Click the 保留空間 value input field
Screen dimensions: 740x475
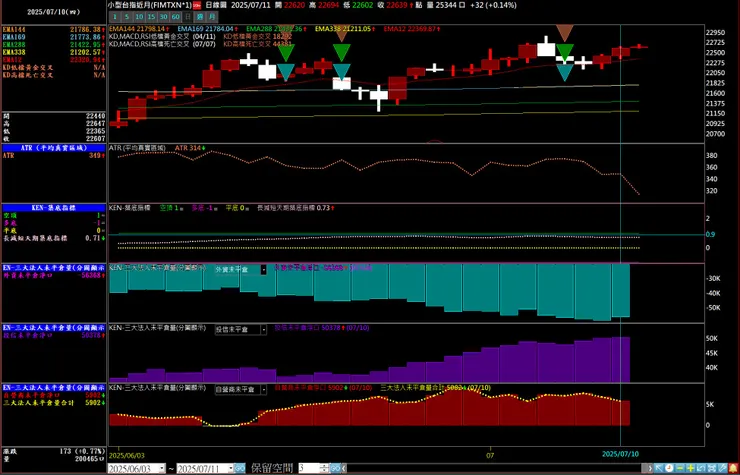pyautogui.click(x=309, y=468)
